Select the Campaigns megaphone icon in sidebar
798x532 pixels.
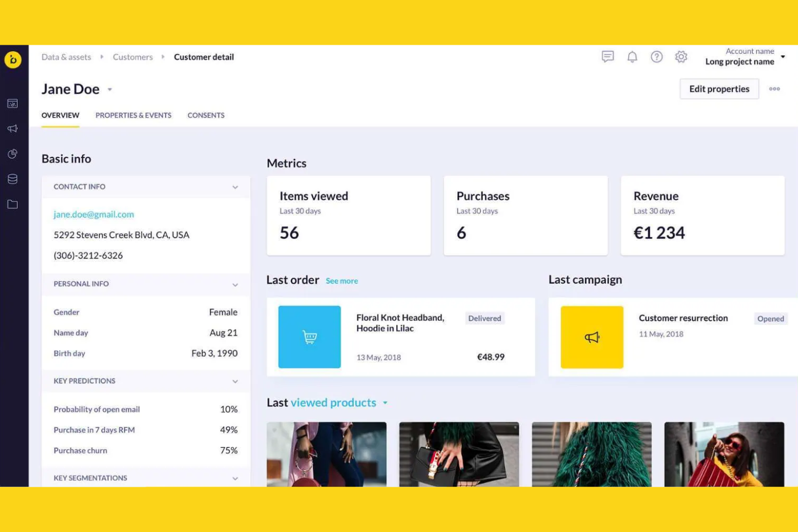(x=12, y=128)
